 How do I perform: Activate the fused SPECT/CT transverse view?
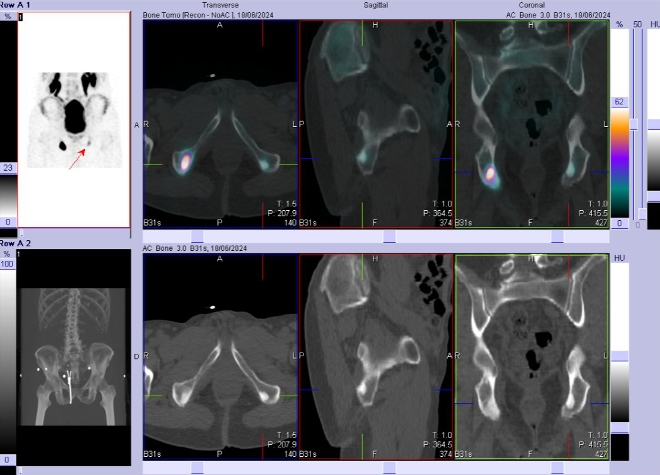(221, 124)
